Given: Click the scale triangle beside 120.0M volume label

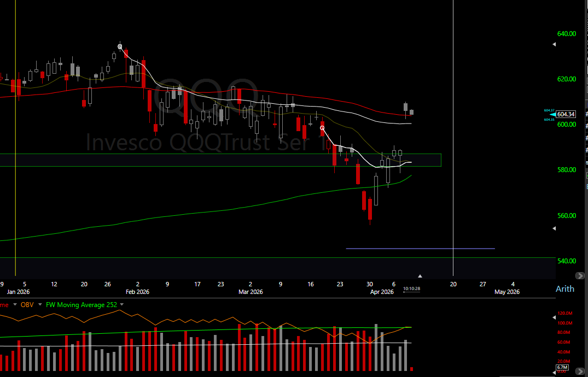Looking at the screenshot, I should [554, 317].
